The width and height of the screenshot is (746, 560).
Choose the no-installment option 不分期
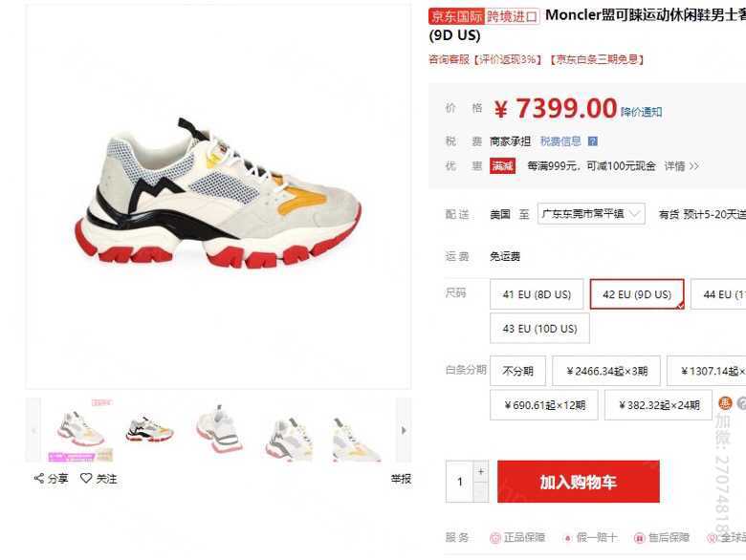[x=517, y=371]
